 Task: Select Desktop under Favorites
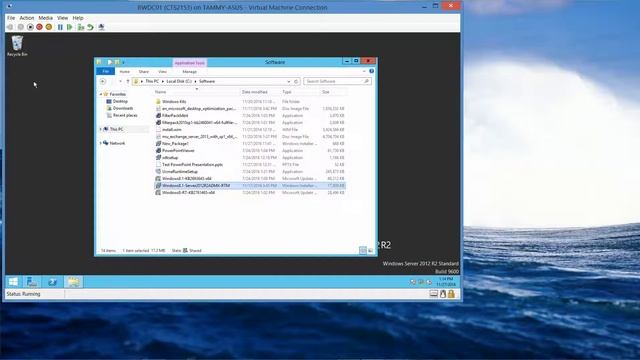point(120,101)
